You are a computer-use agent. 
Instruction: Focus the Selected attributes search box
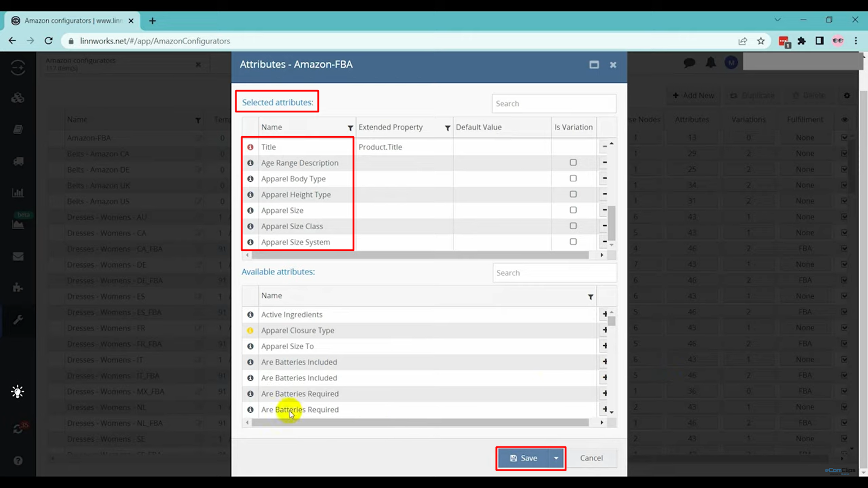click(554, 104)
